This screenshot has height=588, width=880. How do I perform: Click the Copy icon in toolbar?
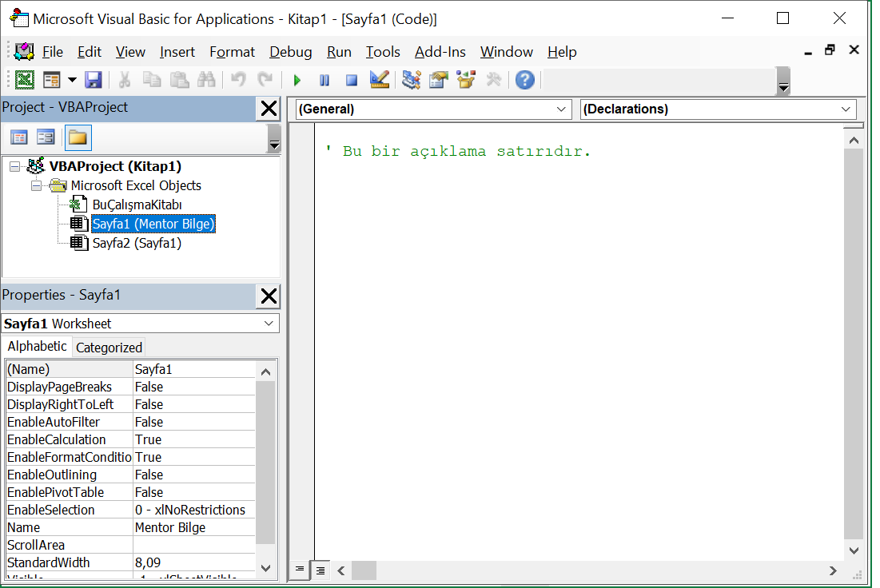[x=152, y=80]
